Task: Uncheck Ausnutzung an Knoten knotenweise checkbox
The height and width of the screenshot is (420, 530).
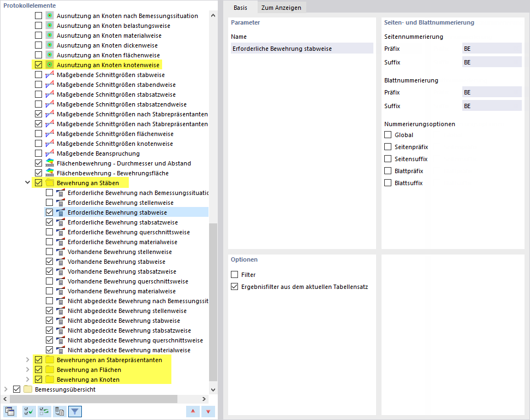Action: point(39,64)
